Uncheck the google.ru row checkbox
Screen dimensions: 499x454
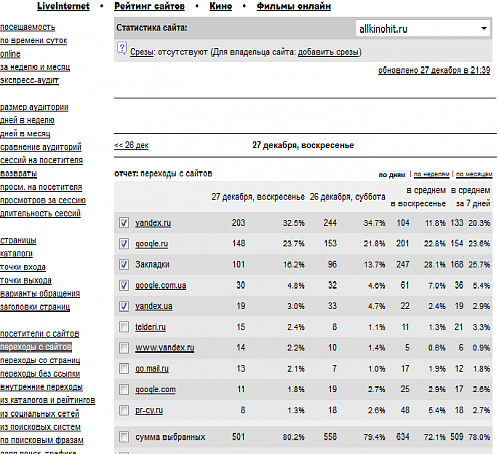tap(124, 244)
